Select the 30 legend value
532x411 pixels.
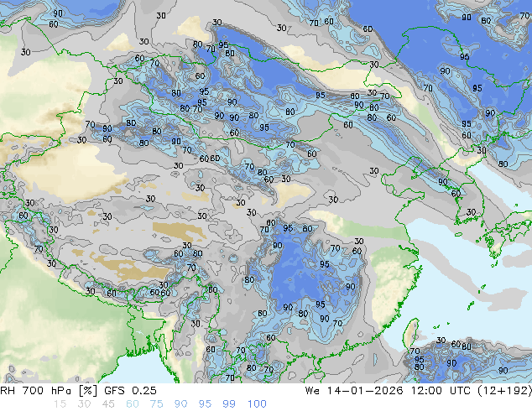coord(83,404)
